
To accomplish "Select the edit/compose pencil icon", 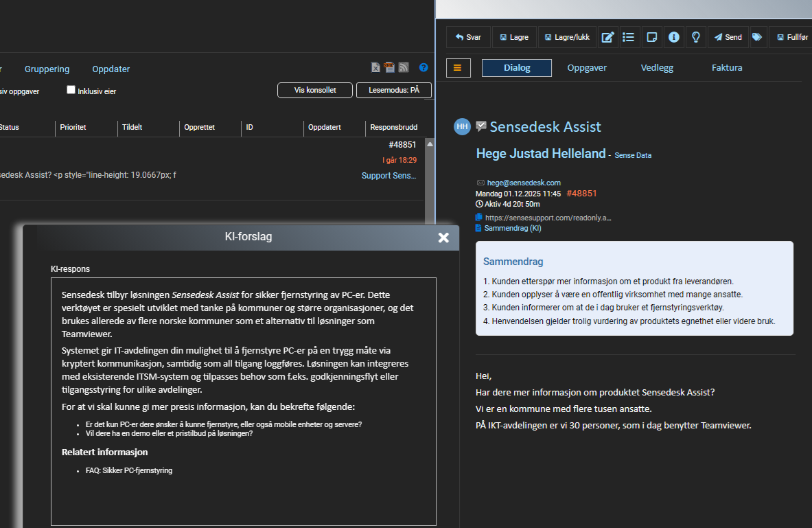I will (607, 37).
